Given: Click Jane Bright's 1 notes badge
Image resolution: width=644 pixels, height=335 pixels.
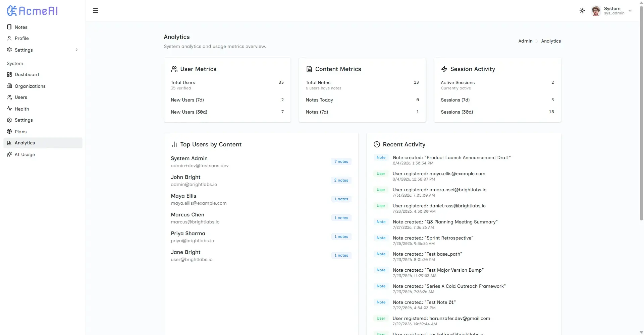Looking at the screenshot, I should tap(341, 255).
